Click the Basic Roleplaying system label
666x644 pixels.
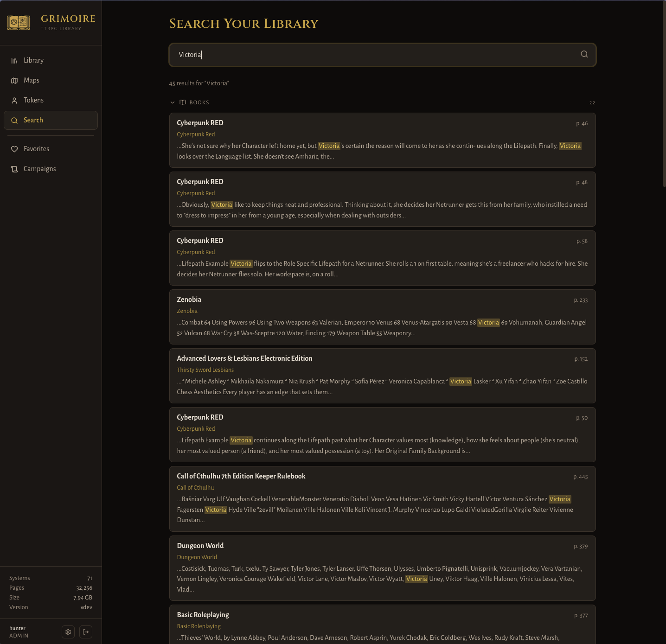[199, 626]
